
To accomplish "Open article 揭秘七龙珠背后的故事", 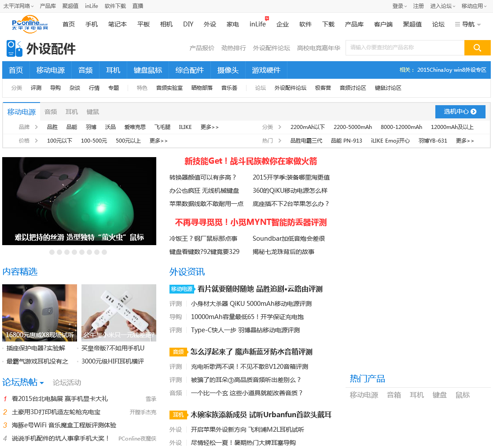I will point(283,252).
